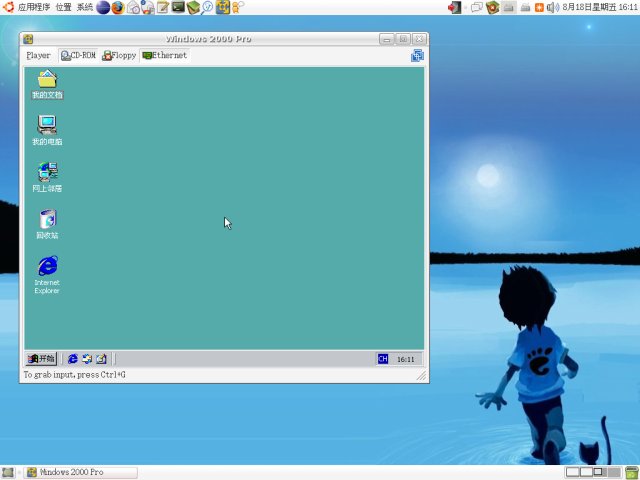This screenshot has height=480, width=640.
Task: Click the 'To grab input, press Ctrl+G' status text
Action: [x=75, y=374]
